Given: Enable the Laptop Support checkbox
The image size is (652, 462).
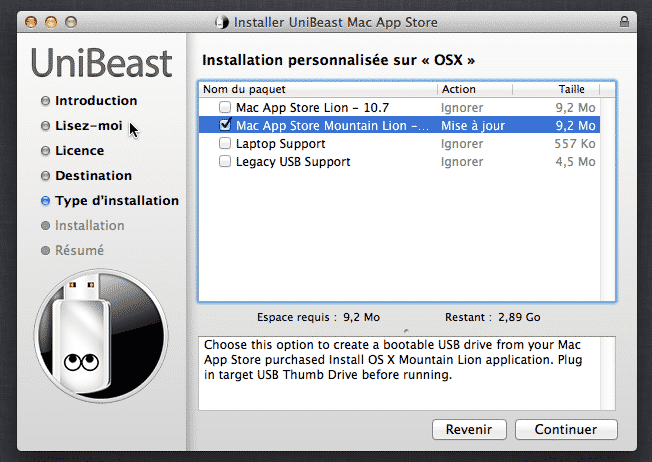Looking at the screenshot, I should pyautogui.click(x=225, y=143).
